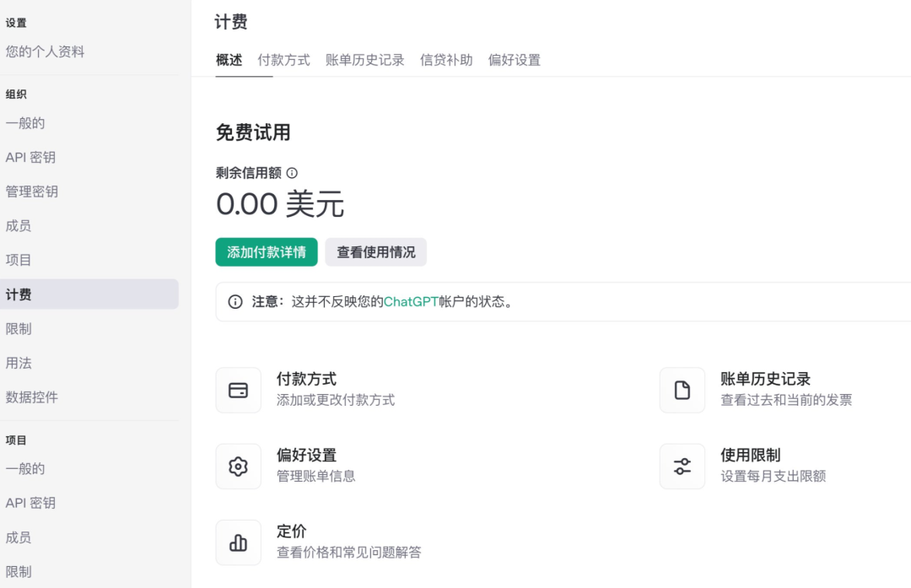Image resolution: width=911 pixels, height=588 pixels.
Task: Open the ChatGPT link in the notice
Action: point(411,302)
